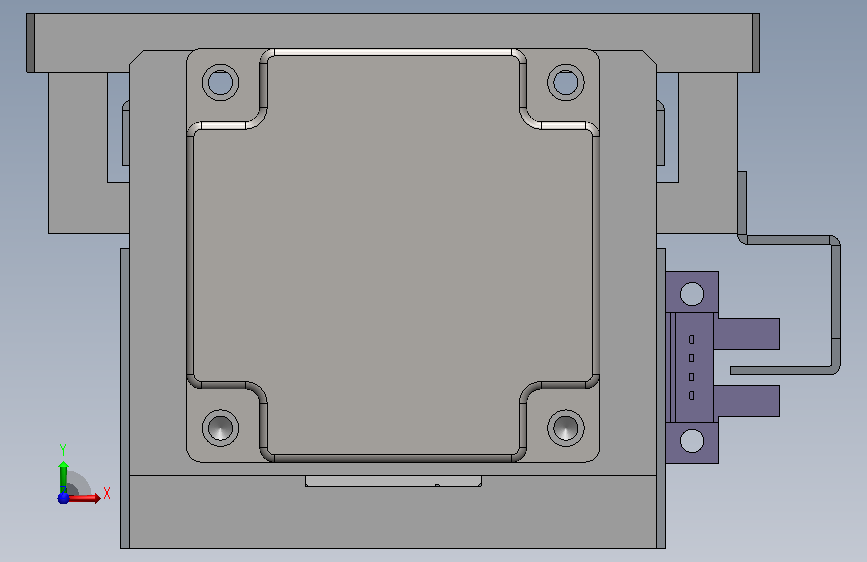Image resolution: width=867 pixels, height=562 pixels.
Task: Click the red X axis arrow of the triad
Action: pyautogui.click(x=85, y=498)
